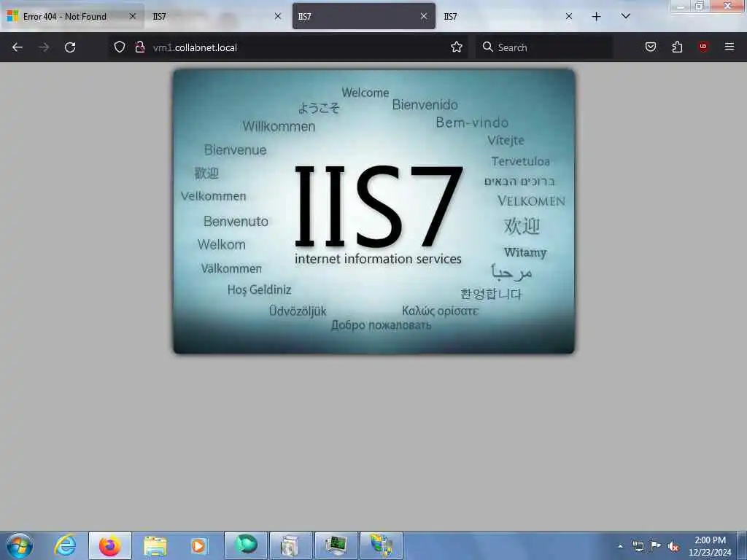The height and width of the screenshot is (560, 747).
Task: Switch to the last IIS7 tab
Action: pyautogui.click(x=508, y=16)
